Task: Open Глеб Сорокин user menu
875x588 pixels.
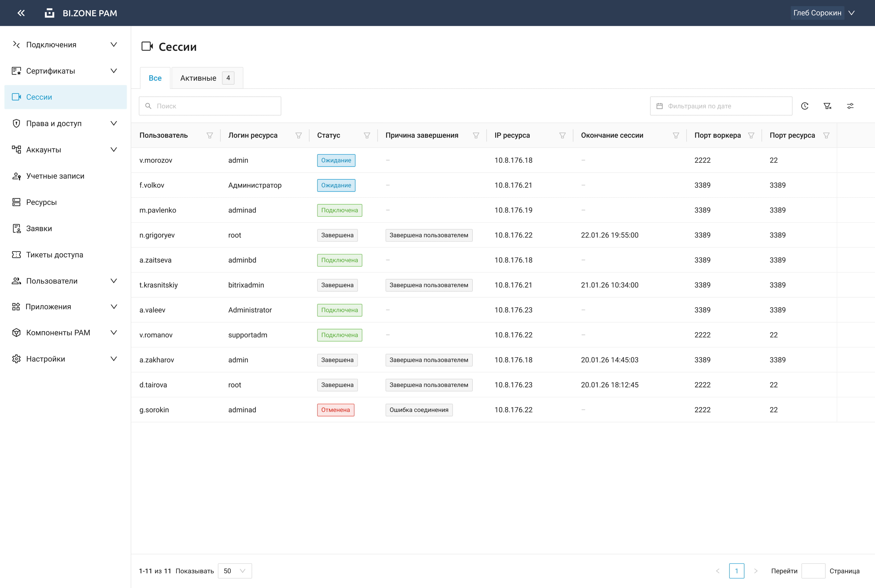Action: (823, 13)
